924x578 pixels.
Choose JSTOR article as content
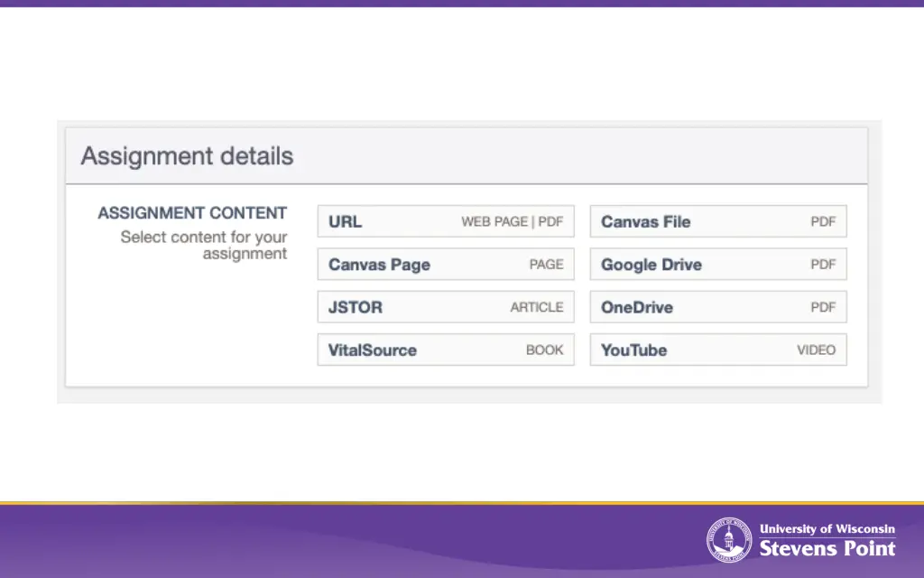446,307
